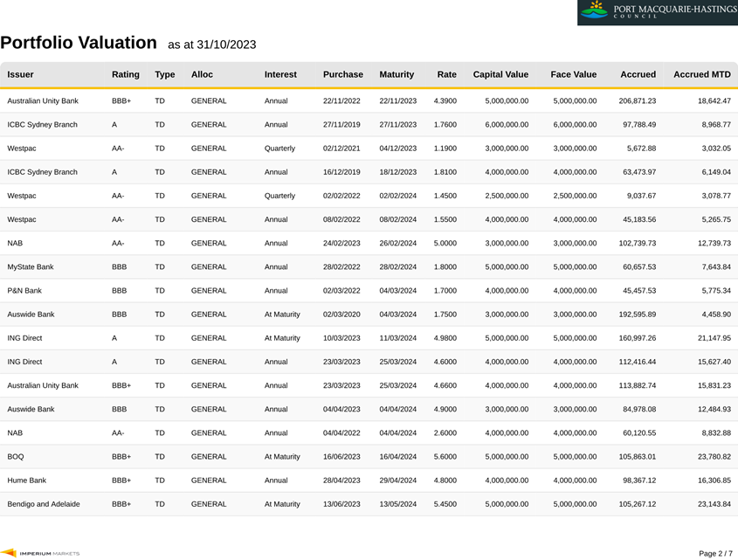Click rate value 4.9800
The height and width of the screenshot is (560, 738).
pyautogui.click(x=445, y=338)
